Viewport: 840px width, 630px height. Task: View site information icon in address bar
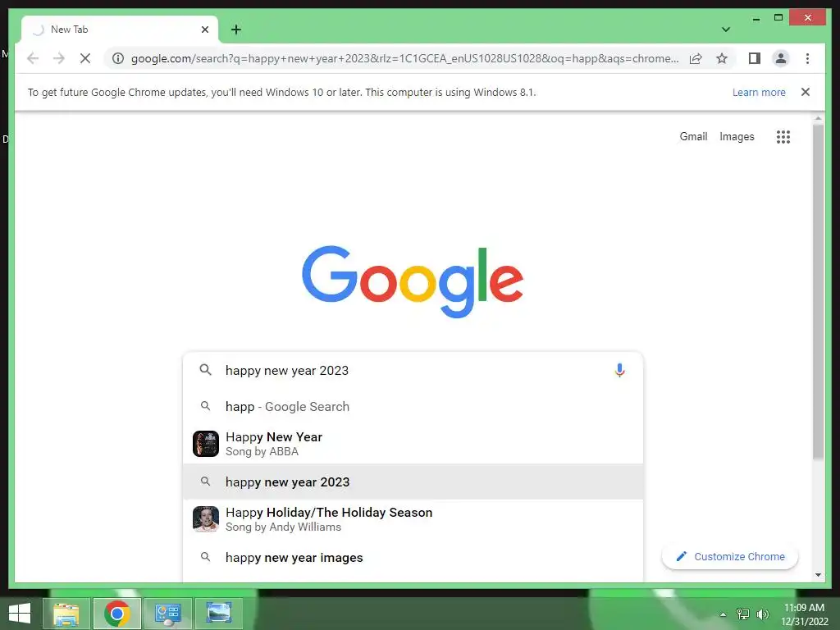coord(118,58)
